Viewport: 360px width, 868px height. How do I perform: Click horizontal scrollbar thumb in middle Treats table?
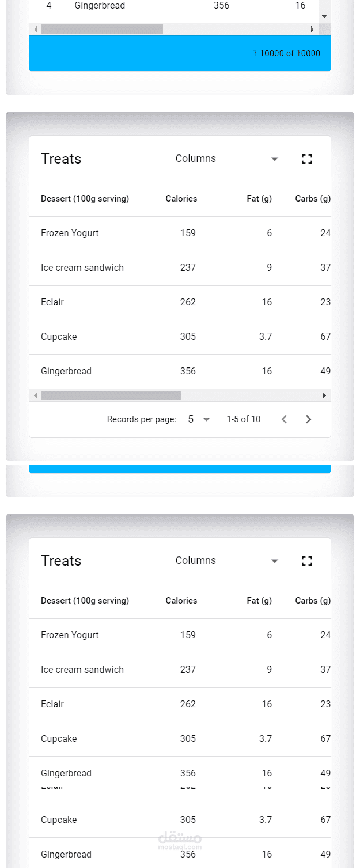coord(111,396)
